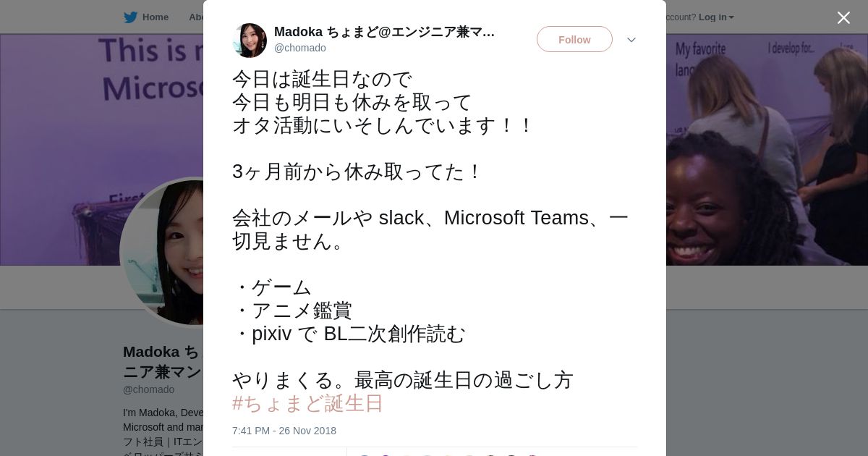The height and width of the screenshot is (456, 868).
Task: Open tweet author's avatar in dialog header
Action: click(250, 40)
